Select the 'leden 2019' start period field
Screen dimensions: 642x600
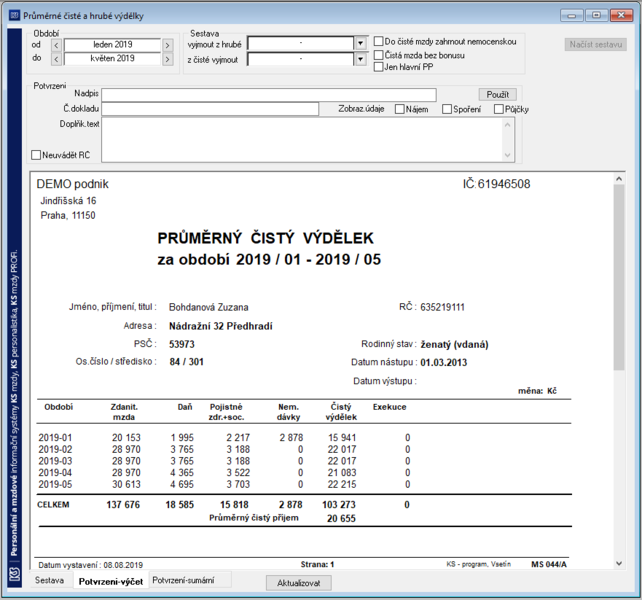point(112,45)
